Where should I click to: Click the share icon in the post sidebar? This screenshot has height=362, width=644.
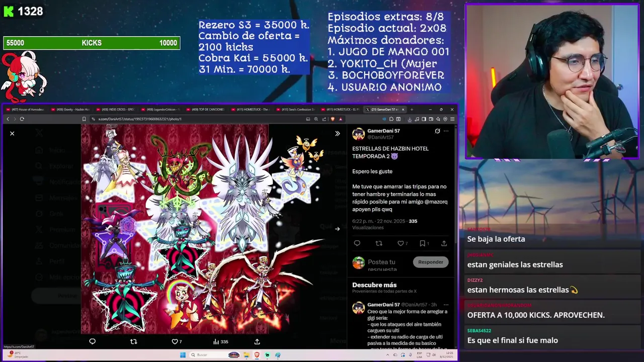[x=444, y=243]
